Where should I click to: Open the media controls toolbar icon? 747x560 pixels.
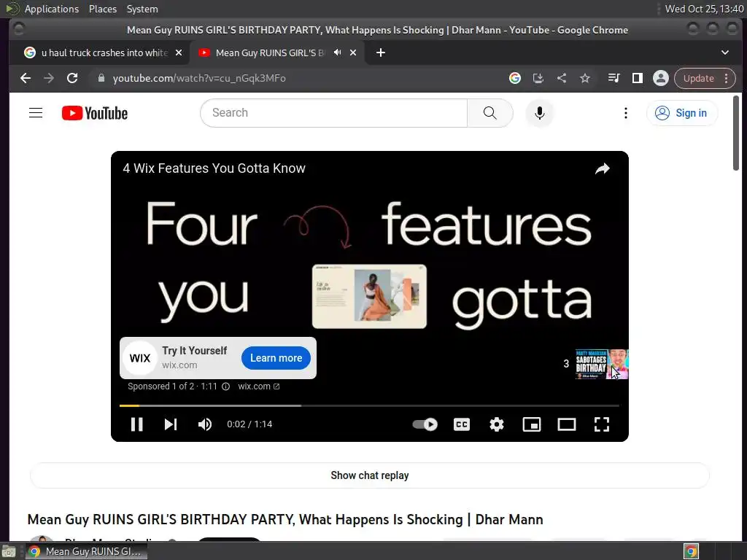click(x=614, y=78)
